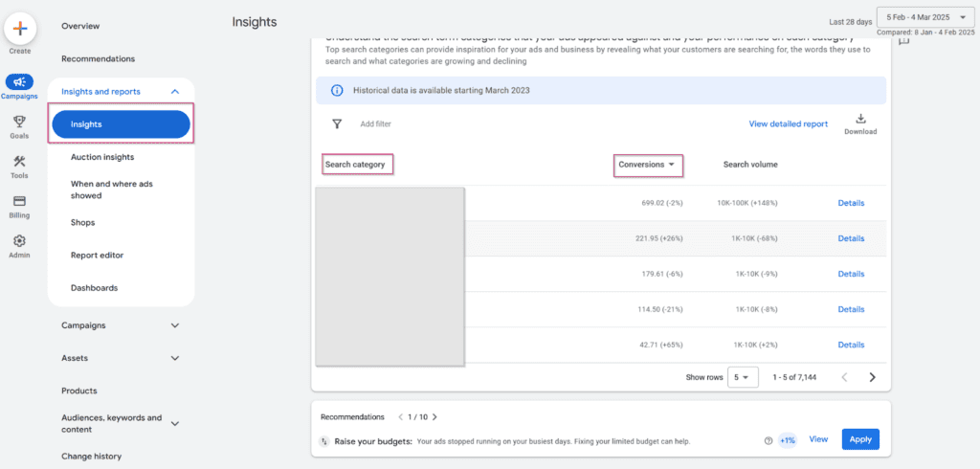The image size is (980, 469).
Task: Open Tools wrench icon
Action: (19, 162)
